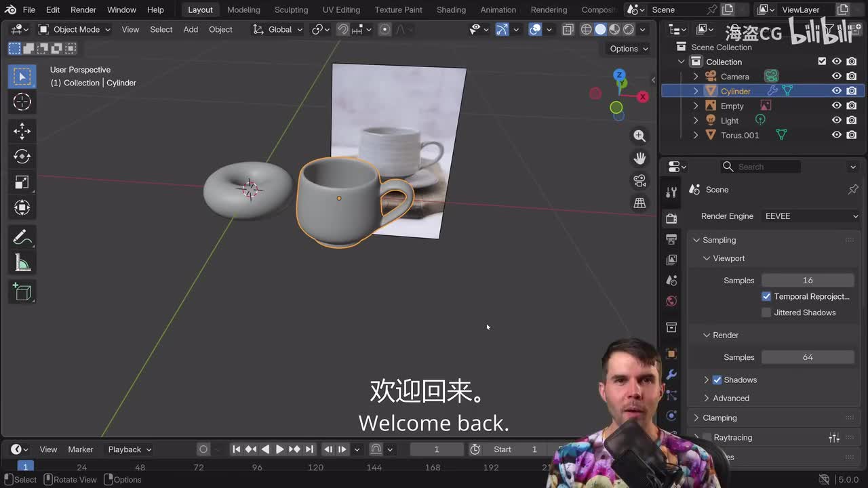Adjust Viewport Samples value 16
The height and width of the screenshot is (488, 868).
(x=808, y=280)
